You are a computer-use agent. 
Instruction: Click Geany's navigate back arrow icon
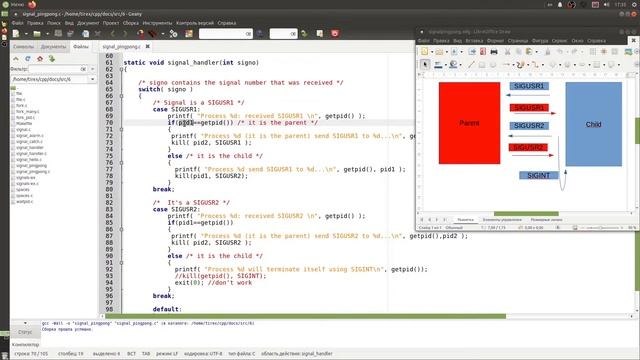click(x=113, y=33)
